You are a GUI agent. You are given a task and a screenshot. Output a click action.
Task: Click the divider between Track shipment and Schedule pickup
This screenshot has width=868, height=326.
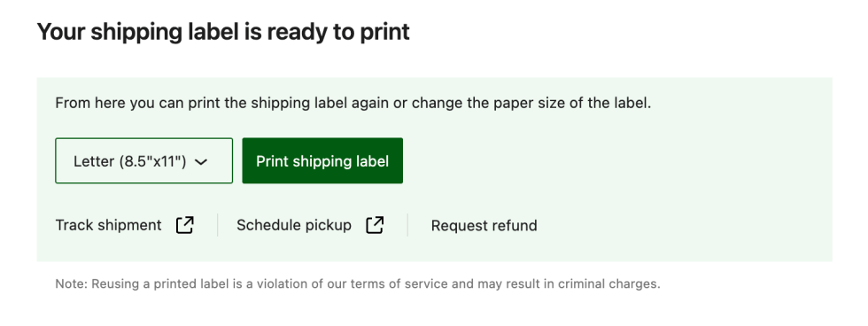[x=218, y=225]
